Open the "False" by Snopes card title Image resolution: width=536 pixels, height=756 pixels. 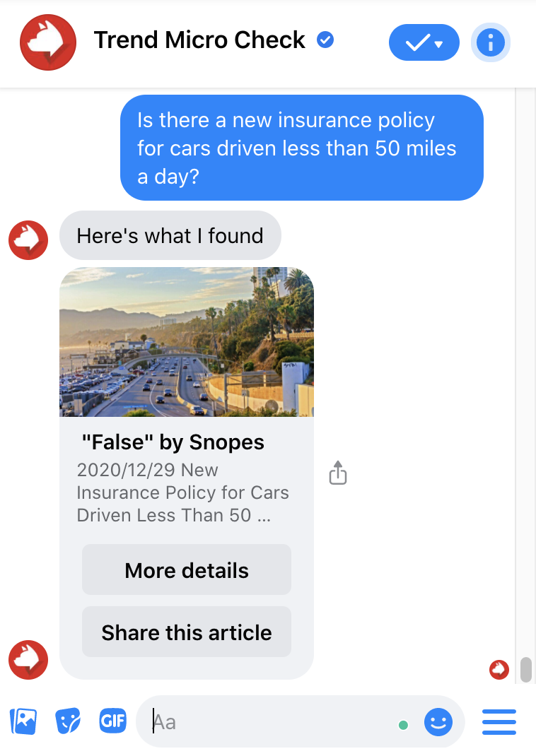pyautogui.click(x=173, y=442)
